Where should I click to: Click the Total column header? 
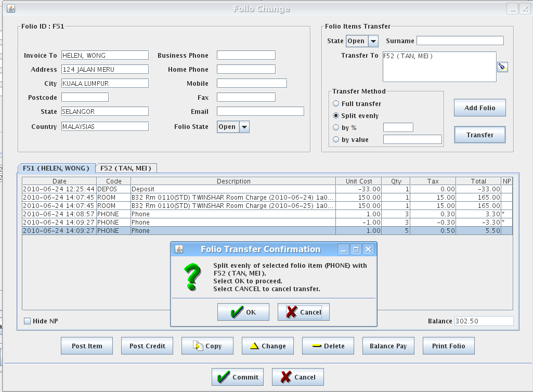coord(478,181)
